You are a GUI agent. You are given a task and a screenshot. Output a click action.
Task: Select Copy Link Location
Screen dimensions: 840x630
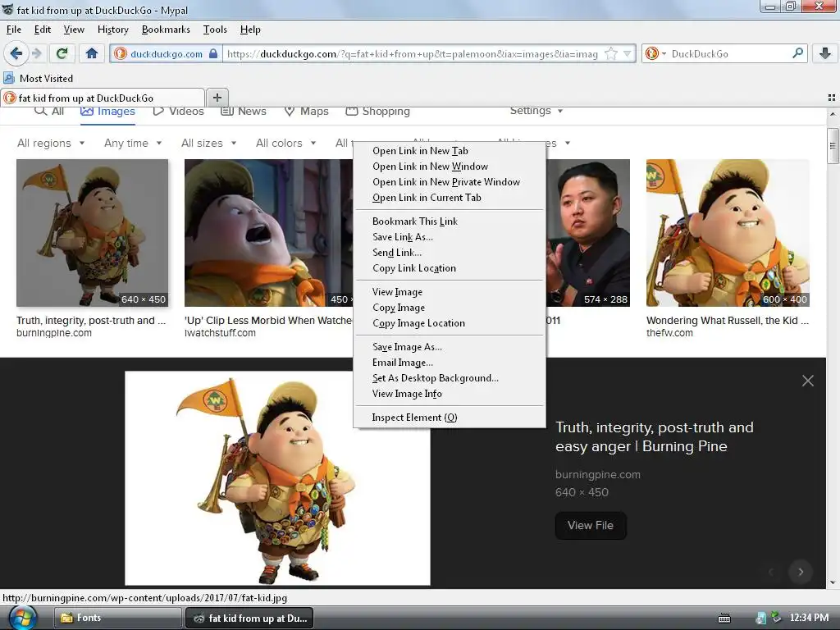pyautogui.click(x=450, y=268)
